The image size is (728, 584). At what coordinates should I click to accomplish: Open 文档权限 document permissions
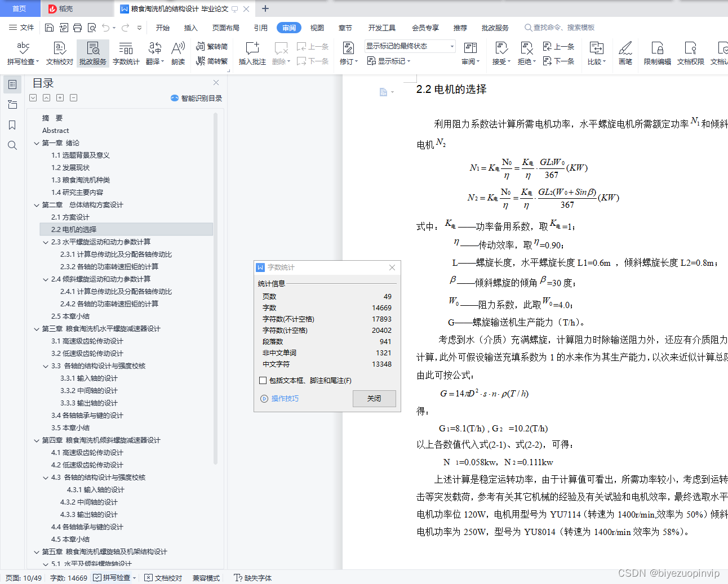coord(691,54)
